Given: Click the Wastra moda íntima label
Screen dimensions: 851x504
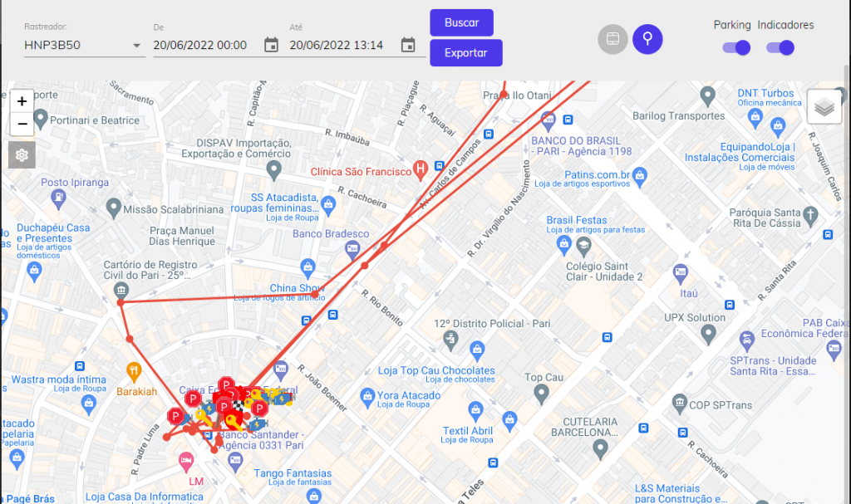Looking at the screenshot, I should pyautogui.click(x=59, y=379).
